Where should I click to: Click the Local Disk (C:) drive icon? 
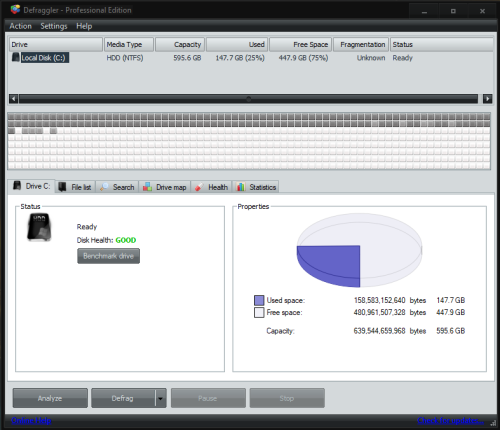click(16, 57)
